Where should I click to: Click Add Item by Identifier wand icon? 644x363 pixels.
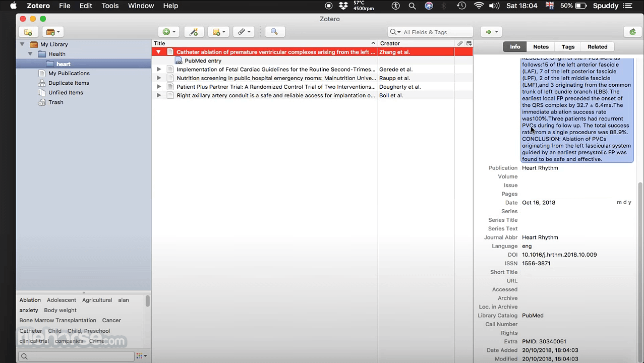point(194,32)
